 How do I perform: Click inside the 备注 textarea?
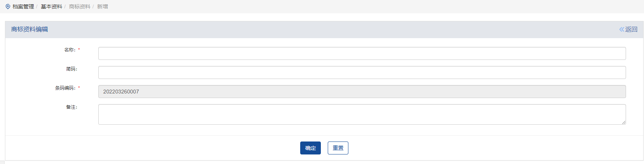coord(362,114)
